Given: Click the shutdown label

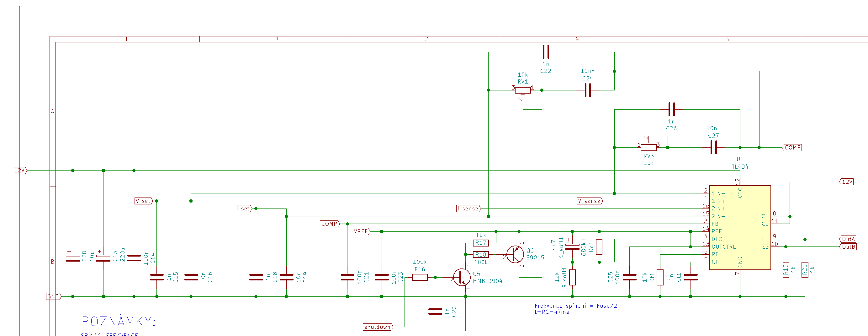Looking at the screenshot, I should click(378, 327).
